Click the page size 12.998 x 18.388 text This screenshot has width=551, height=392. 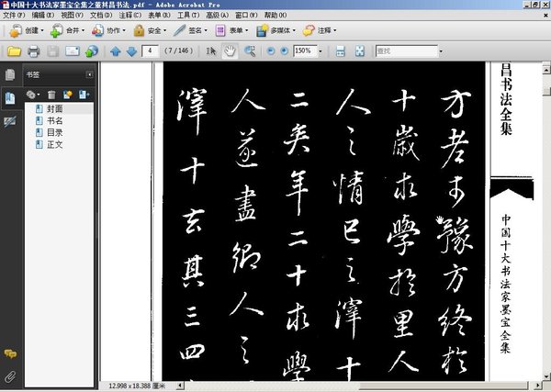tap(135, 386)
